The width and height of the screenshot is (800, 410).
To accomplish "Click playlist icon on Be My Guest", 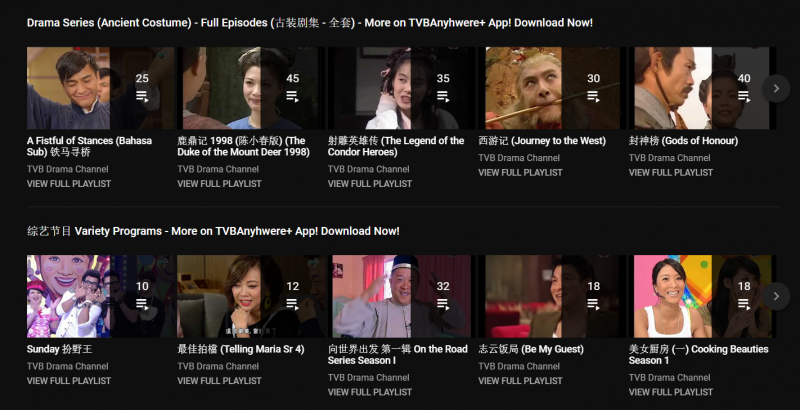I will point(593,304).
